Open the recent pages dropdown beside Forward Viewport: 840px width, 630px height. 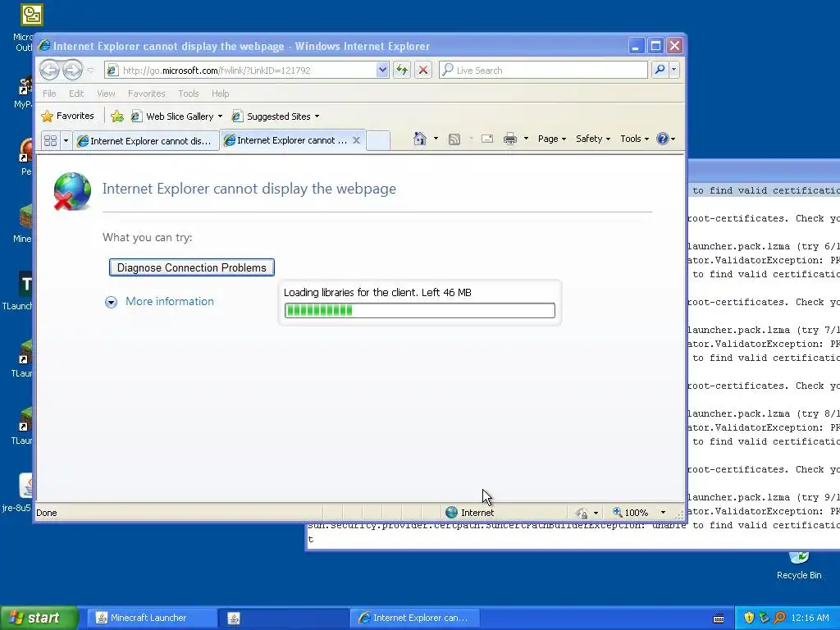click(90, 71)
